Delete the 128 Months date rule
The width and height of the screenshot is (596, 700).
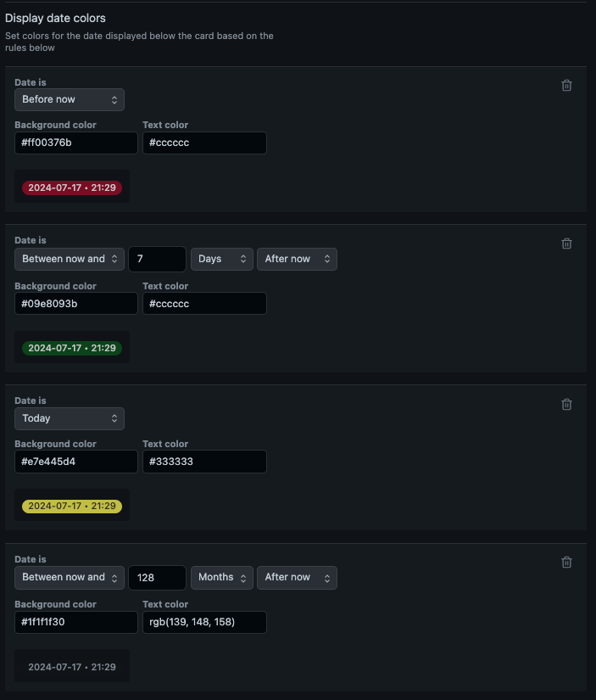point(567,562)
